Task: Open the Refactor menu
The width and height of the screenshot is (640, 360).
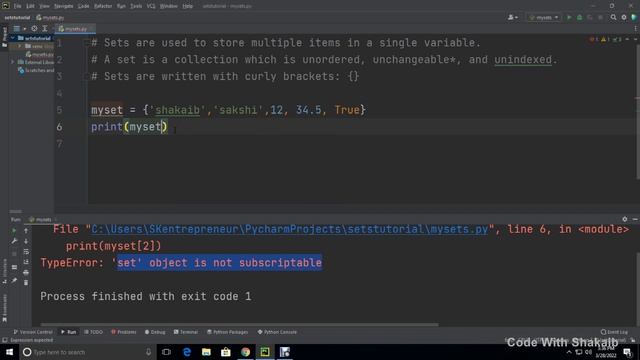Action: pos(103,6)
